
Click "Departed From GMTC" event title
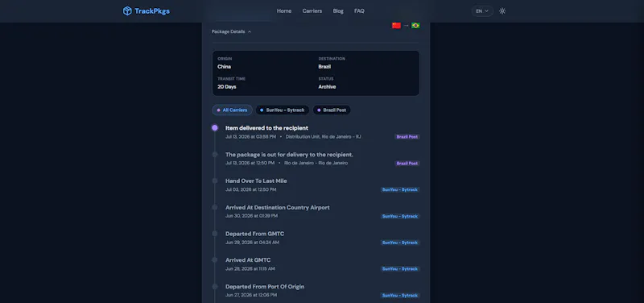[x=254, y=234]
